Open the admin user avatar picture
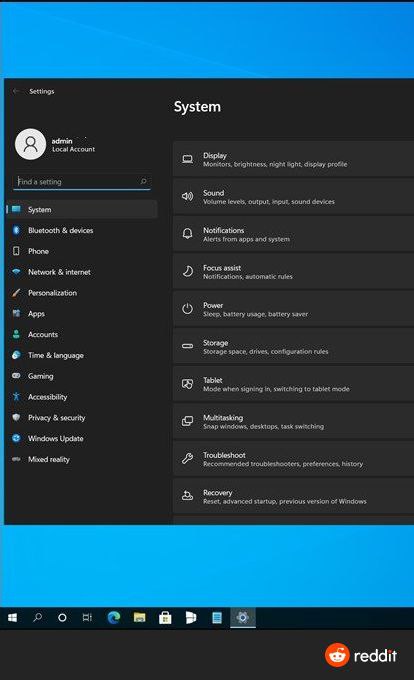 [30, 144]
